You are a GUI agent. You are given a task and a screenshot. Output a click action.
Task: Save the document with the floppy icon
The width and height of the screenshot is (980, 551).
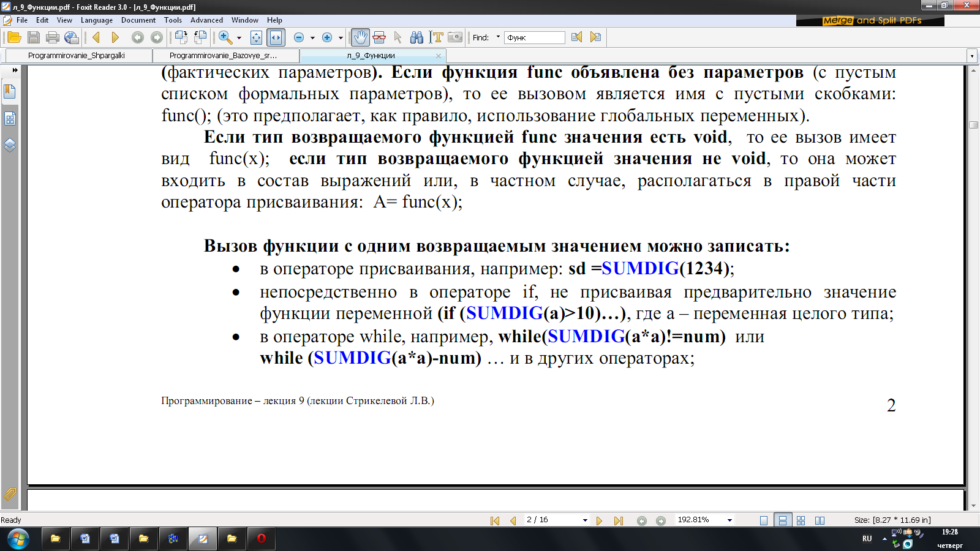point(34,37)
